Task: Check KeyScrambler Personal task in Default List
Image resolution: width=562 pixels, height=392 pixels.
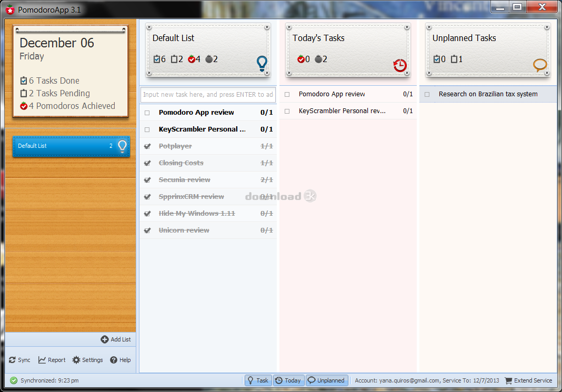Action: (x=147, y=130)
